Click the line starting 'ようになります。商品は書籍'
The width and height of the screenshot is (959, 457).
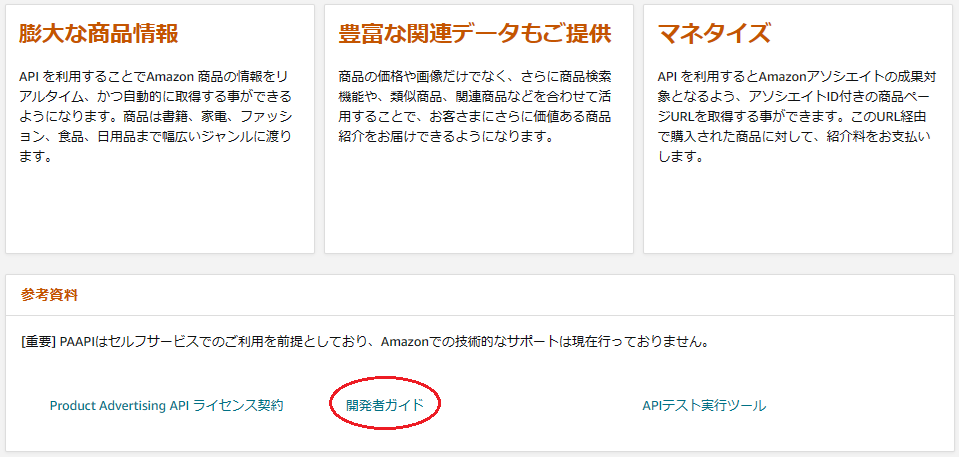pos(155,116)
